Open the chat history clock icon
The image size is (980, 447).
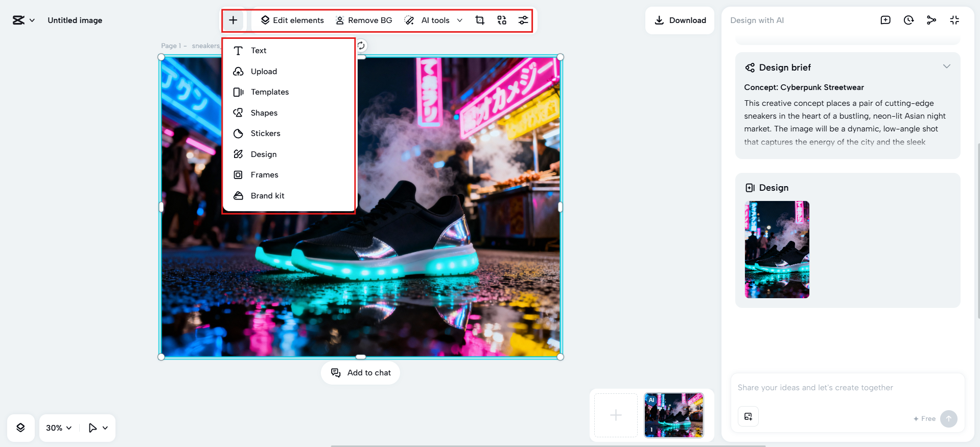[x=908, y=20]
